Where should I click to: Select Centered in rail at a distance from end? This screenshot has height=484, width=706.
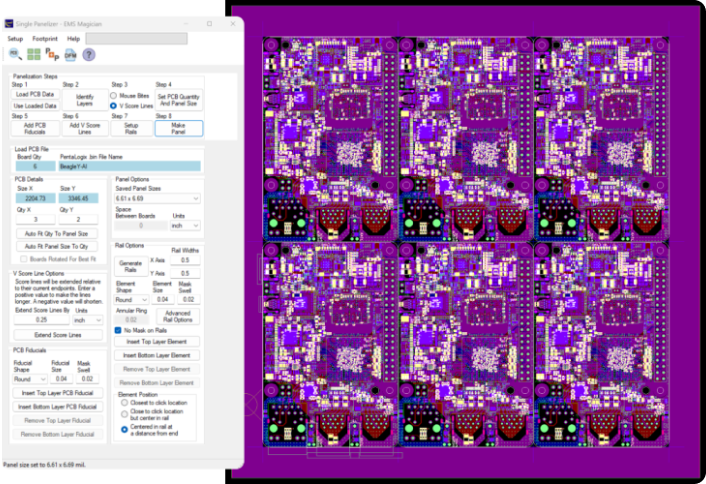click(125, 430)
